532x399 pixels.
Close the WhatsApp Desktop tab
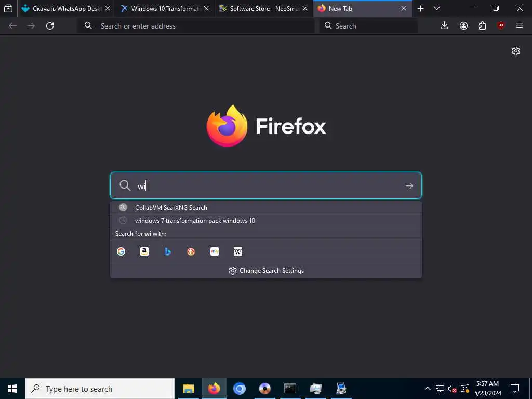click(108, 8)
